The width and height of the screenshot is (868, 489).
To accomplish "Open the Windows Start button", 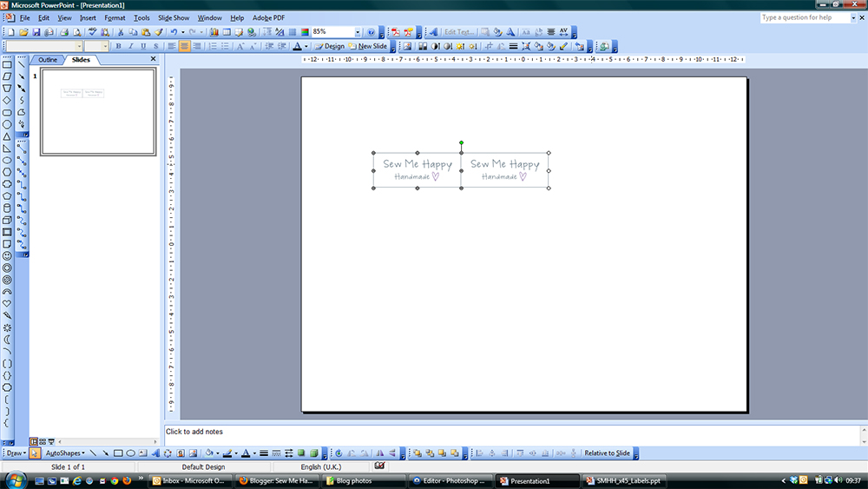I will click(x=15, y=480).
